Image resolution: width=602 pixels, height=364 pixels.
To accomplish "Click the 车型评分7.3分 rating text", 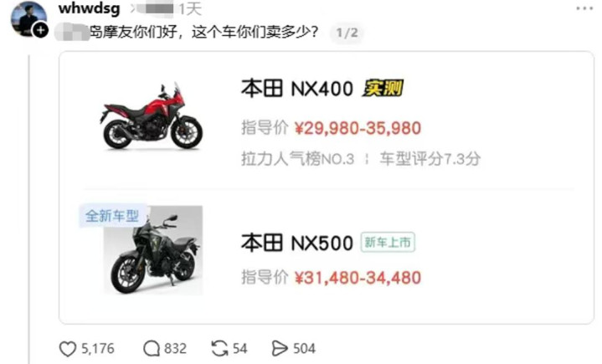I will pyautogui.click(x=430, y=159).
